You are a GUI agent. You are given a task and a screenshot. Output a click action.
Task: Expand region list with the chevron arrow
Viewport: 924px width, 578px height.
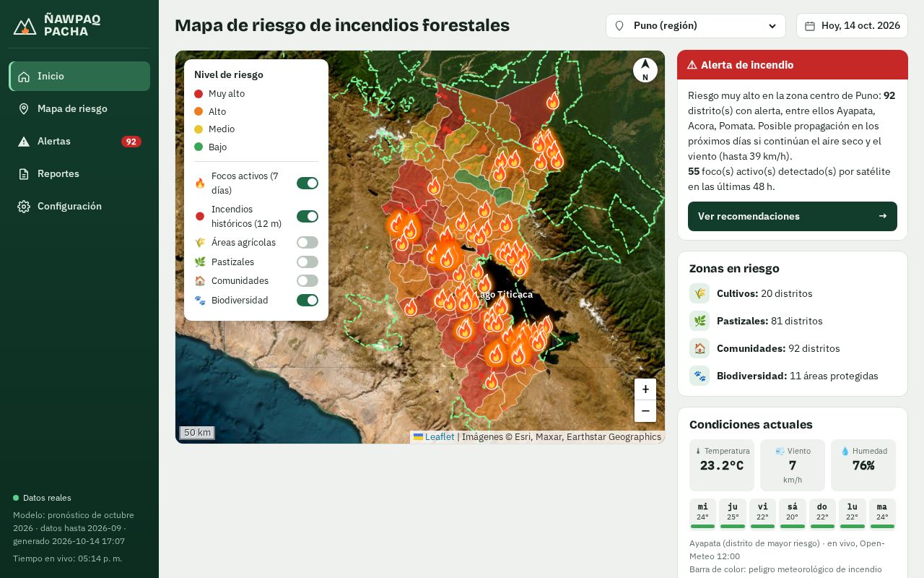(x=772, y=26)
